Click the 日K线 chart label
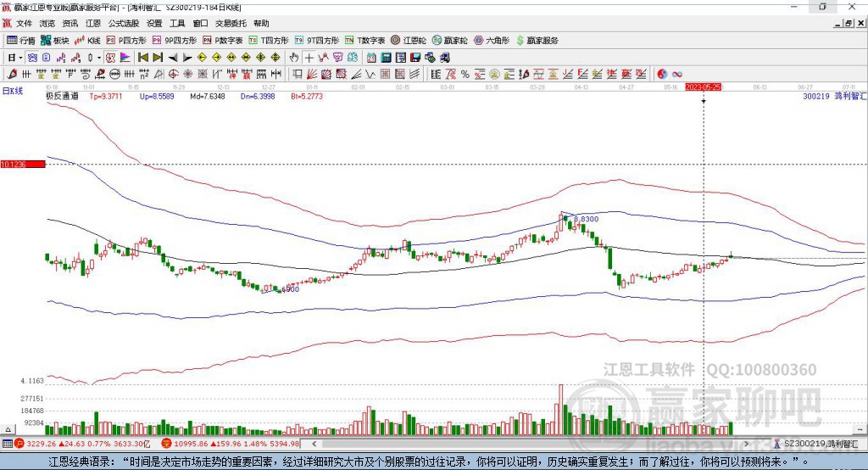The height and width of the screenshot is (470, 868). 13,91
